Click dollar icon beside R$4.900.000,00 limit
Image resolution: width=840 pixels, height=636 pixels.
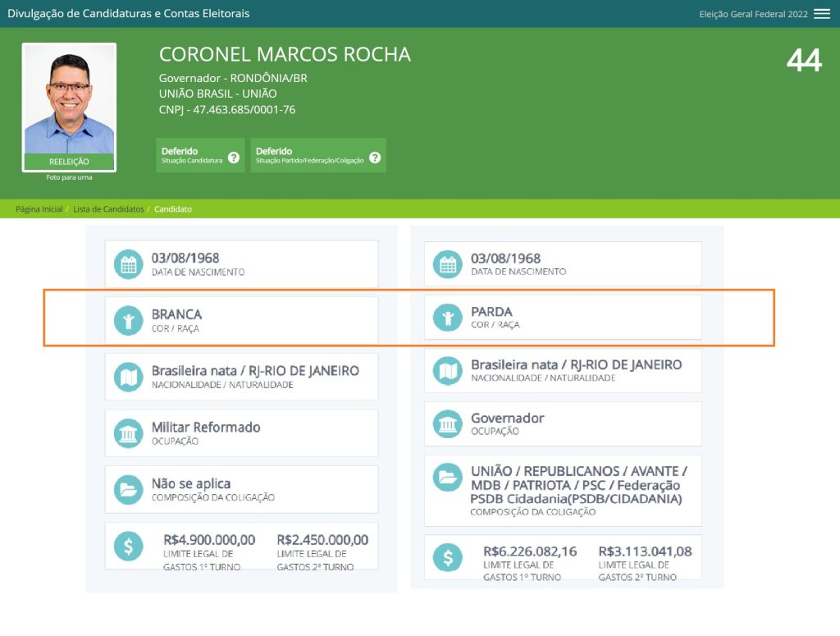click(x=128, y=547)
